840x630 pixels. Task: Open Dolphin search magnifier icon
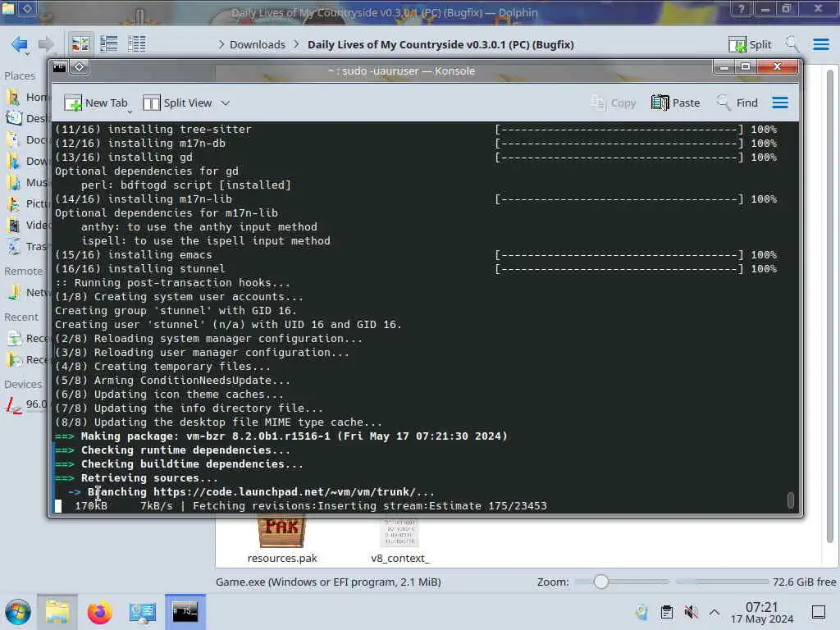coord(792,44)
